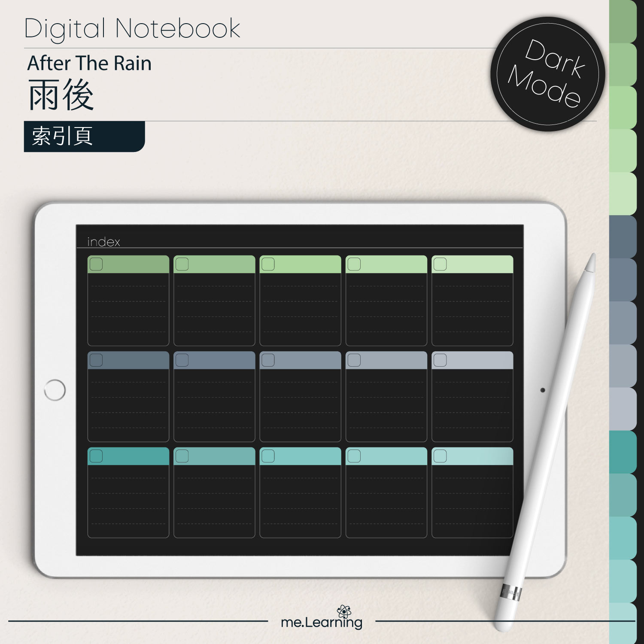Click the iPad front camera dot
644x644 pixels.
pyautogui.click(x=543, y=390)
